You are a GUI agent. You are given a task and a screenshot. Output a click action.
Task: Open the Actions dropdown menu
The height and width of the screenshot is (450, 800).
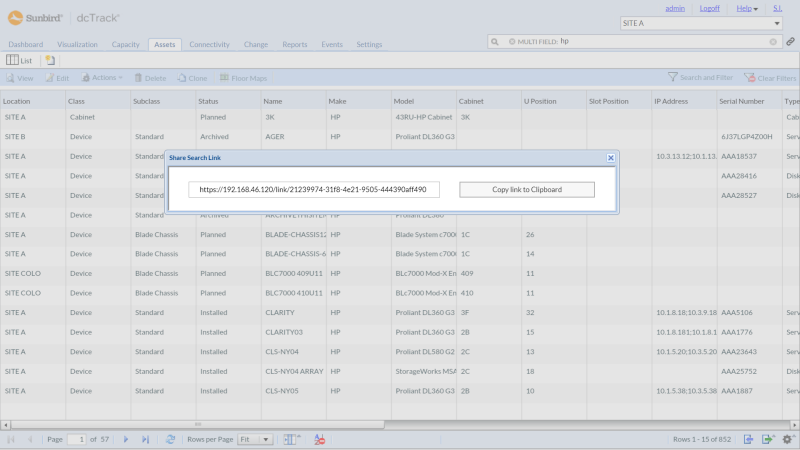pos(102,78)
